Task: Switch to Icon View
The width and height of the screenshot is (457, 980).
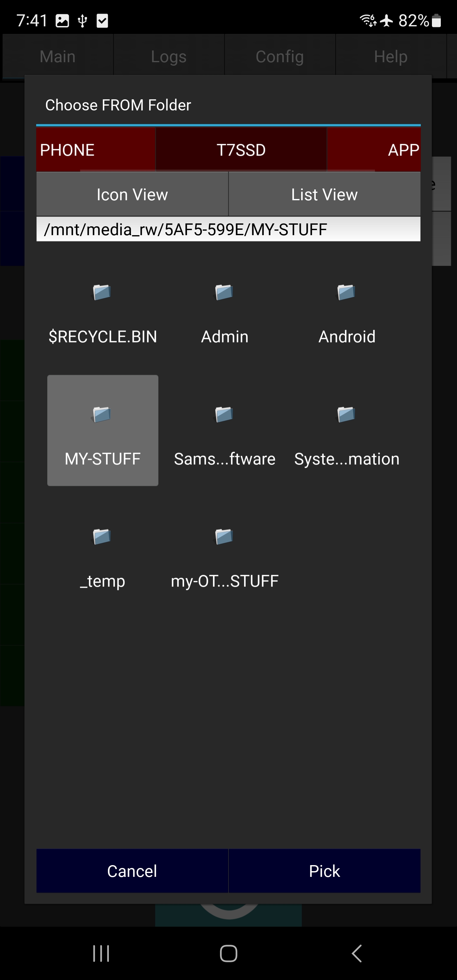Action: (132, 195)
